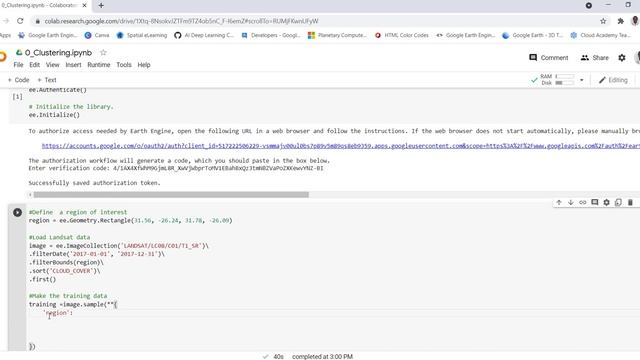Open Spatial eLearning bookmark
This screenshot has height=360, width=640.
[x=142, y=36]
